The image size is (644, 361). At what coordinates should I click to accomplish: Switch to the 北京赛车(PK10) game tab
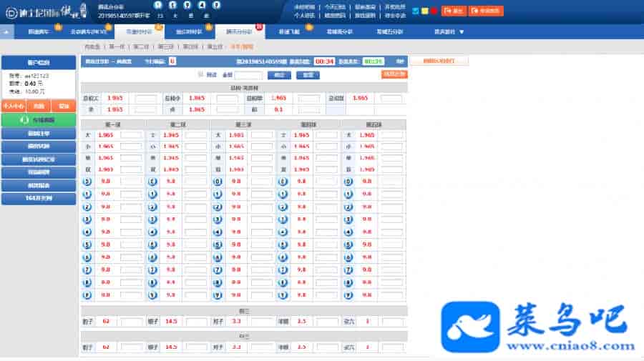89,32
